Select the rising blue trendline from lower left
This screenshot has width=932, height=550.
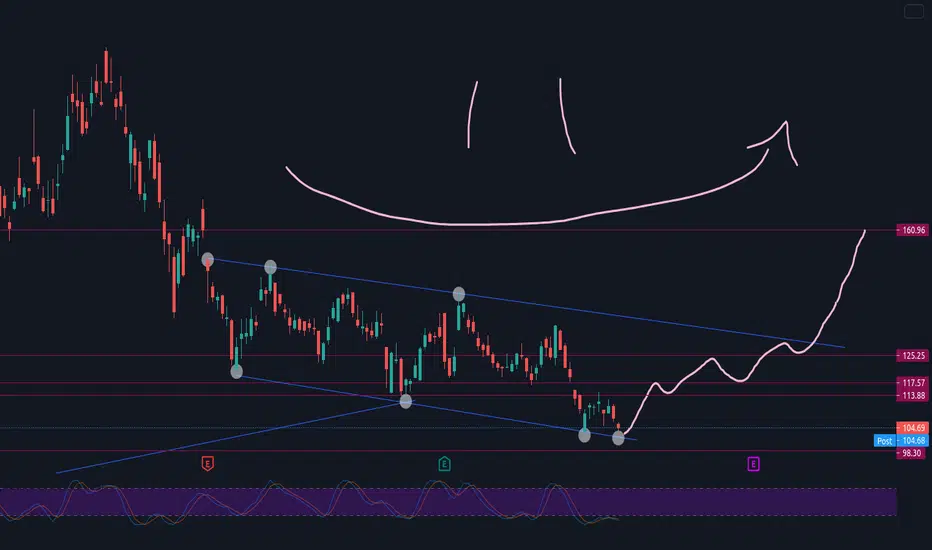click(232, 437)
